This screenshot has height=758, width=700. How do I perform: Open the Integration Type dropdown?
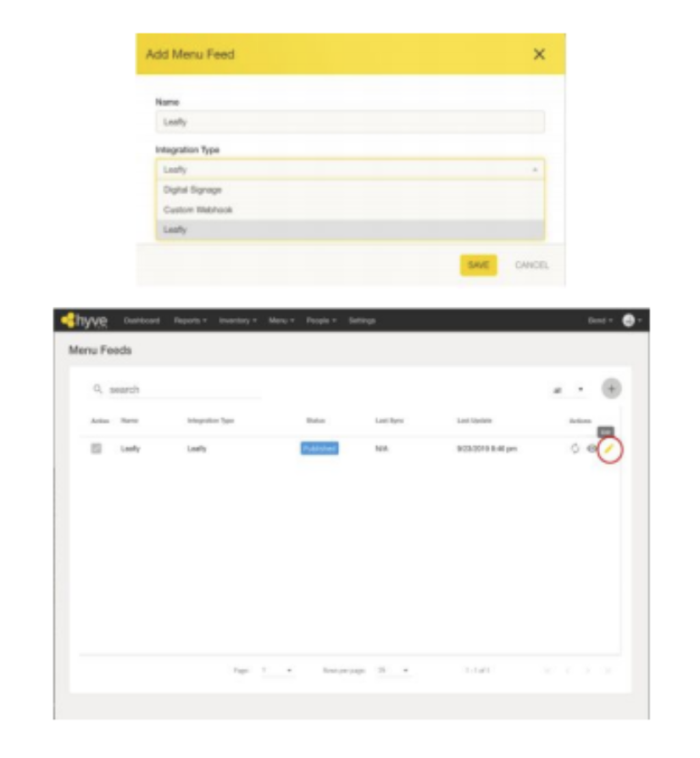350,170
